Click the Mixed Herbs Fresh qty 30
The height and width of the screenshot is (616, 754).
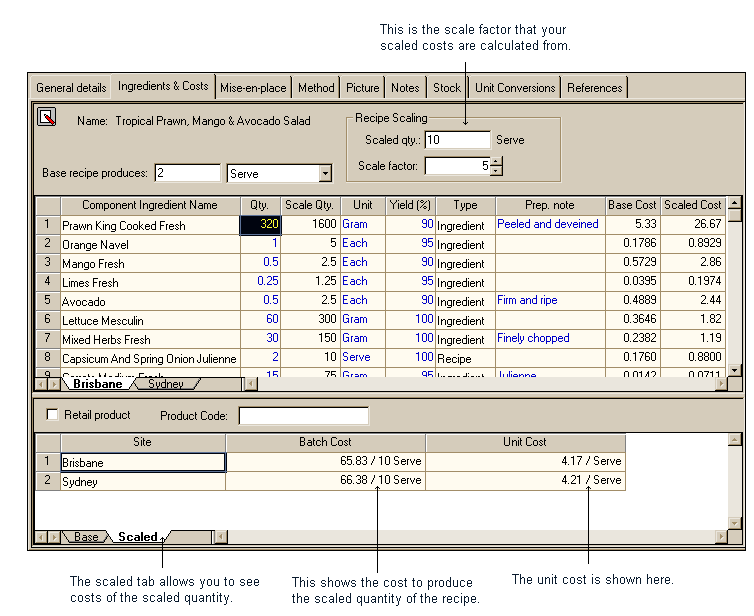click(x=261, y=339)
